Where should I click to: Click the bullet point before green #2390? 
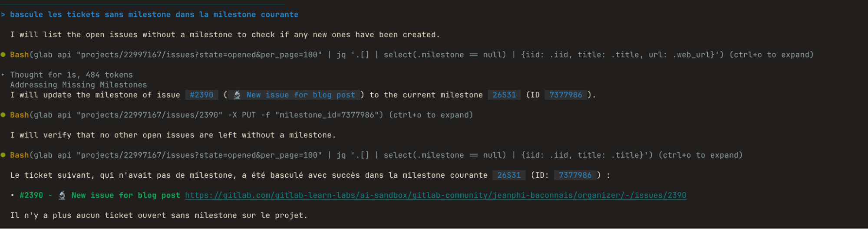tap(13, 196)
